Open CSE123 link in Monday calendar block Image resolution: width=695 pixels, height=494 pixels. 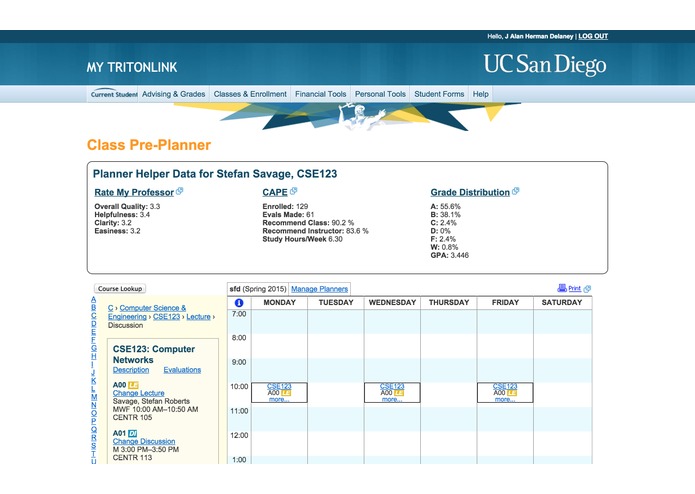279,386
